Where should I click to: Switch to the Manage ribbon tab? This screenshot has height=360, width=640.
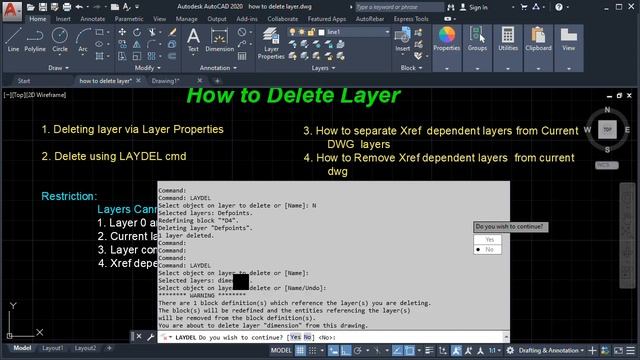click(187, 19)
